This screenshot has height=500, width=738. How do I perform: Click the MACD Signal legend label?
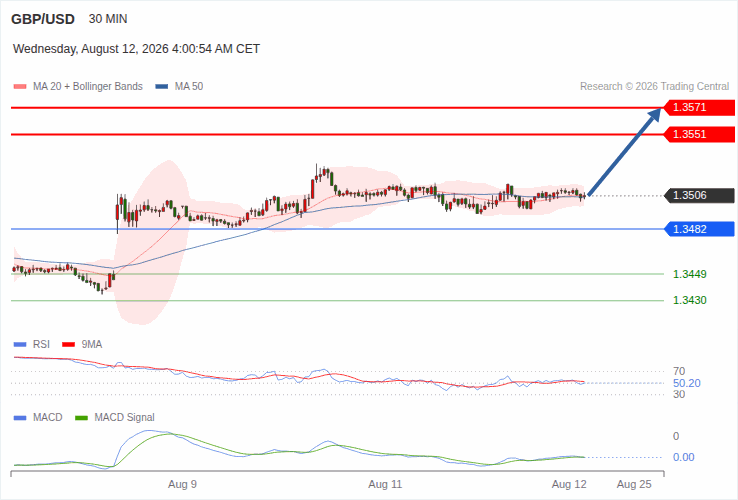point(124,418)
